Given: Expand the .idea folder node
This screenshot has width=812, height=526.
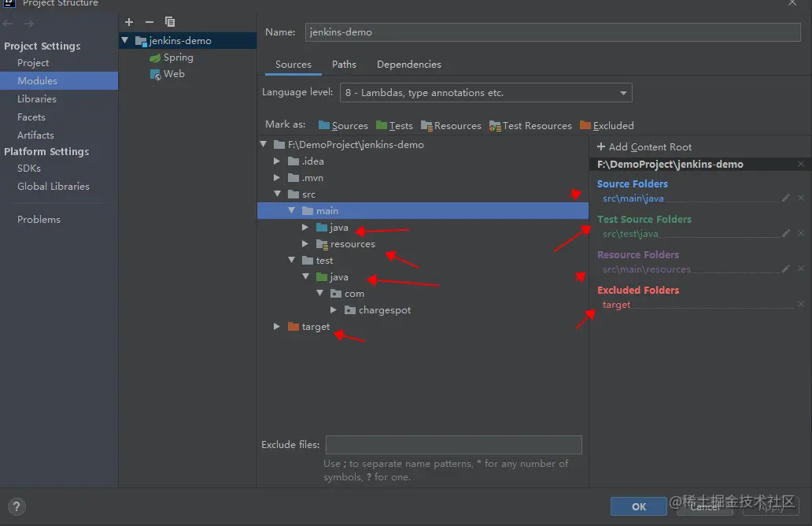Looking at the screenshot, I should [277, 161].
